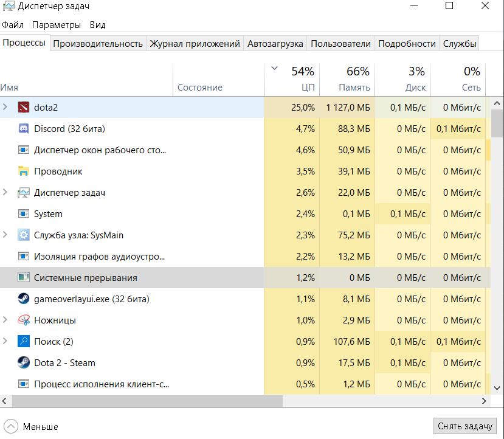Image resolution: width=504 pixels, height=439 pixels.
Task: Open the Файл menu
Action: (x=13, y=25)
